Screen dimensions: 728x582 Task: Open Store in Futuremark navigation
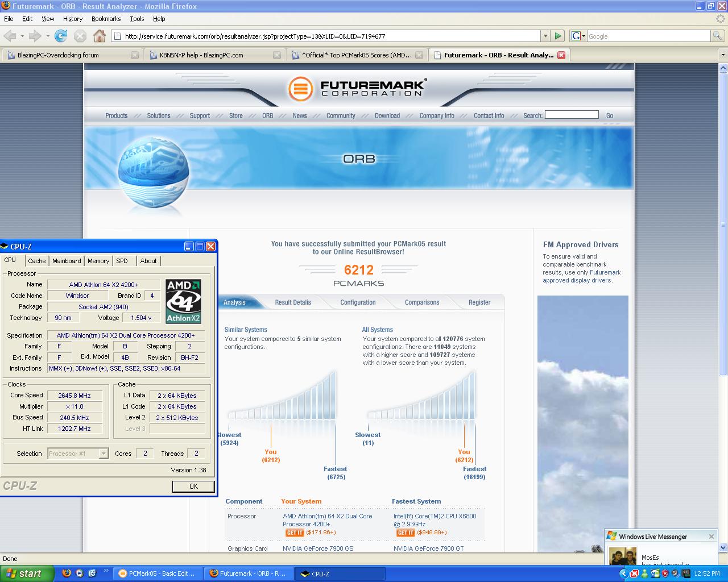tap(236, 115)
